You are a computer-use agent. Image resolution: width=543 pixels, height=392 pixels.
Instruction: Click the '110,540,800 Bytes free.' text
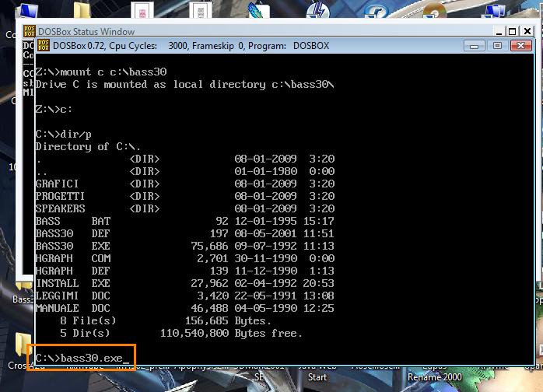231,334
